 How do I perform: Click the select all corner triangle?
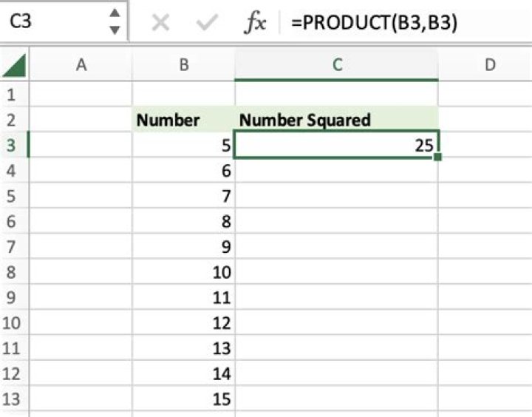pos(16,67)
